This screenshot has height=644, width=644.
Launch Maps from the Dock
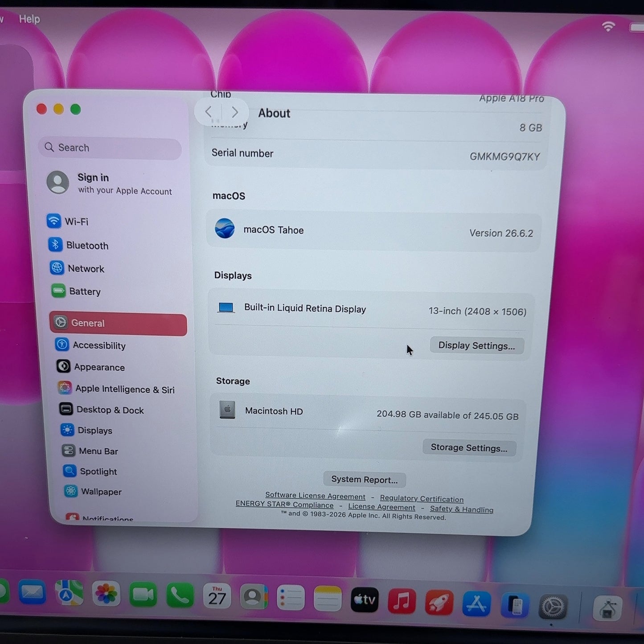pyautogui.click(x=69, y=594)
